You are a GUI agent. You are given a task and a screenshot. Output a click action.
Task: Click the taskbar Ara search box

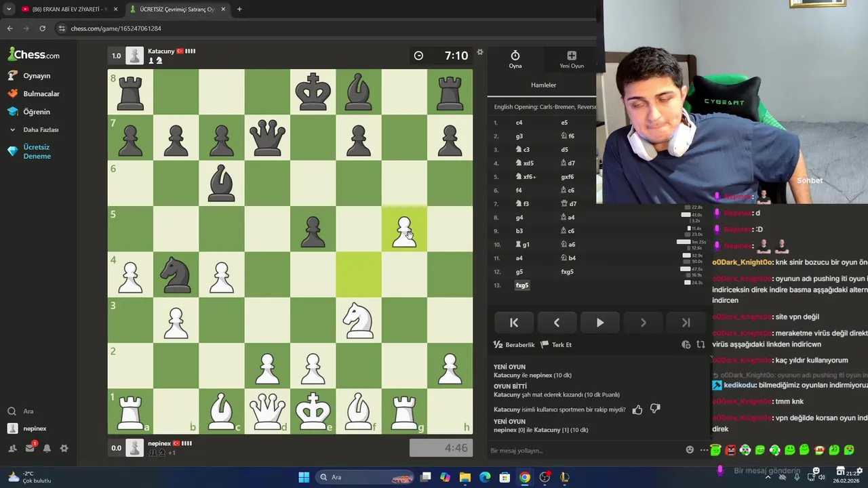tap(366, 477)
